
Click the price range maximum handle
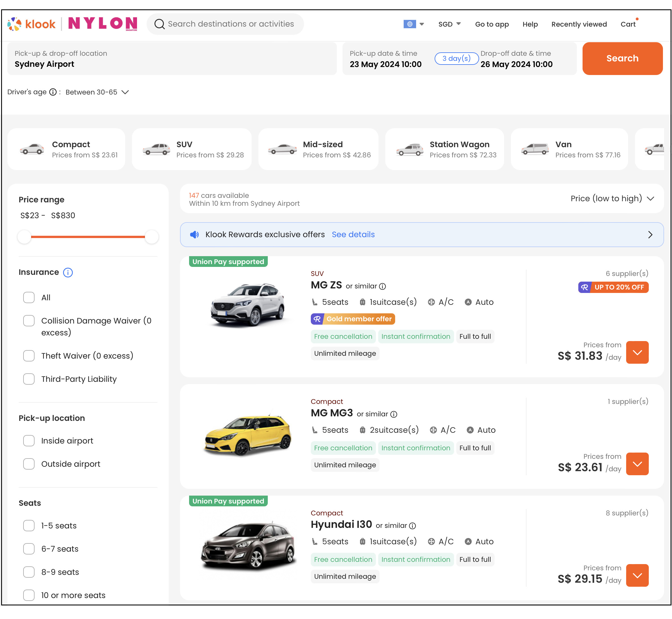tap(151, 237)
